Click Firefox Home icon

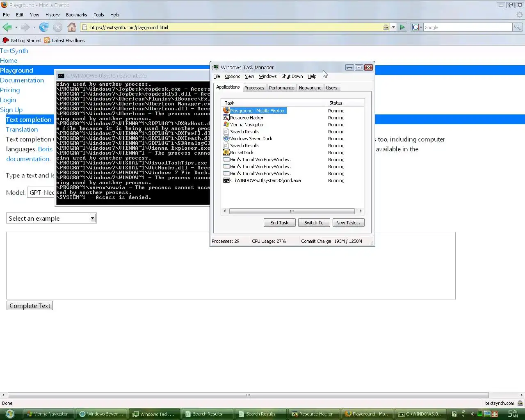coord(72,27)
